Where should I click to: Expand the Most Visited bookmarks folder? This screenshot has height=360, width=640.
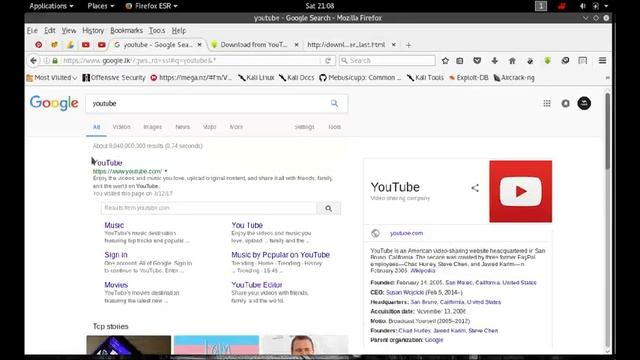52,78
